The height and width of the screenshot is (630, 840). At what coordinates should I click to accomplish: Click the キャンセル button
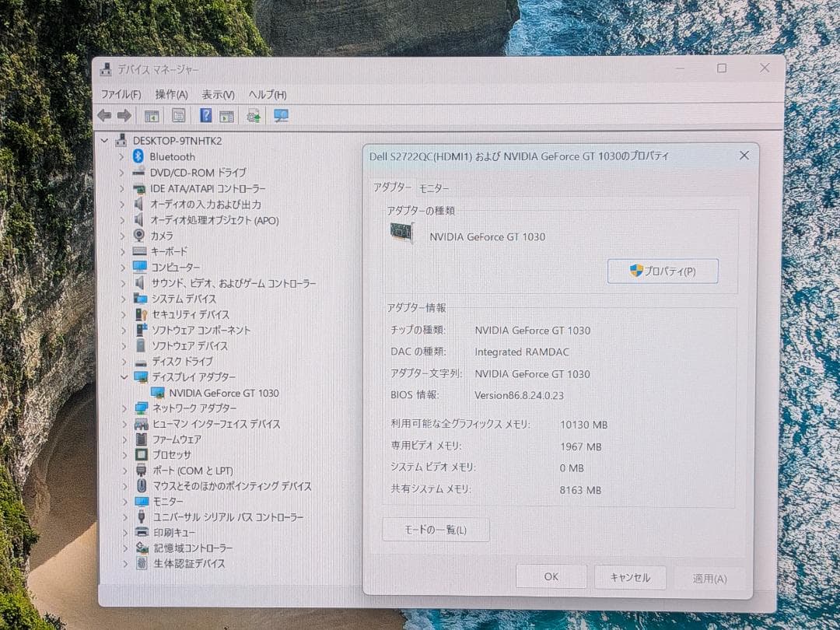click(630, 576)
